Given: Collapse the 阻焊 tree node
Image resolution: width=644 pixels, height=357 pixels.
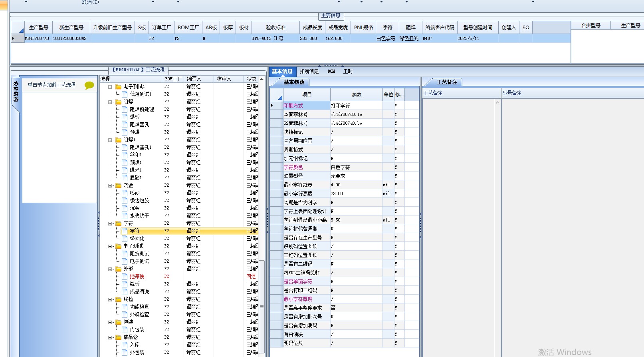Looking at the screenshot, I should (110, 102).
